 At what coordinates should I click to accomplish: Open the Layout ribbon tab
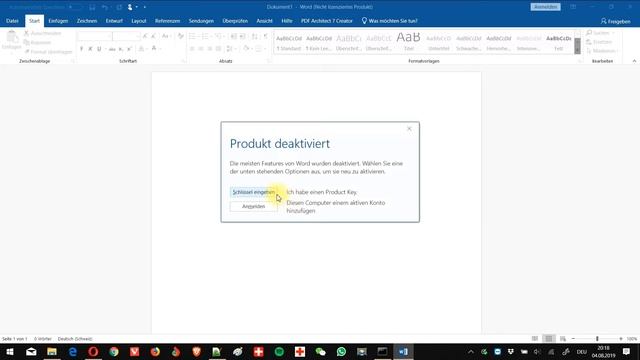pos(139,21)
